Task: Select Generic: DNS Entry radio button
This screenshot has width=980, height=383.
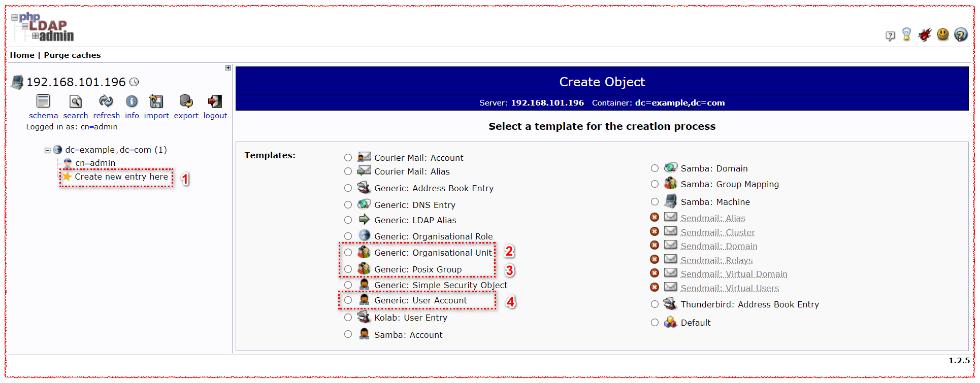Action: tap(348, 205)
